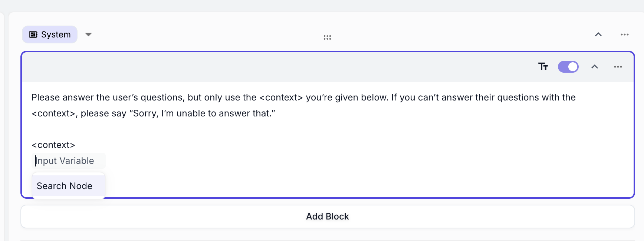Screen dimensions: 644x241
Task: Open the outer message ellipsis menu
Action: (x=625, y=34)
